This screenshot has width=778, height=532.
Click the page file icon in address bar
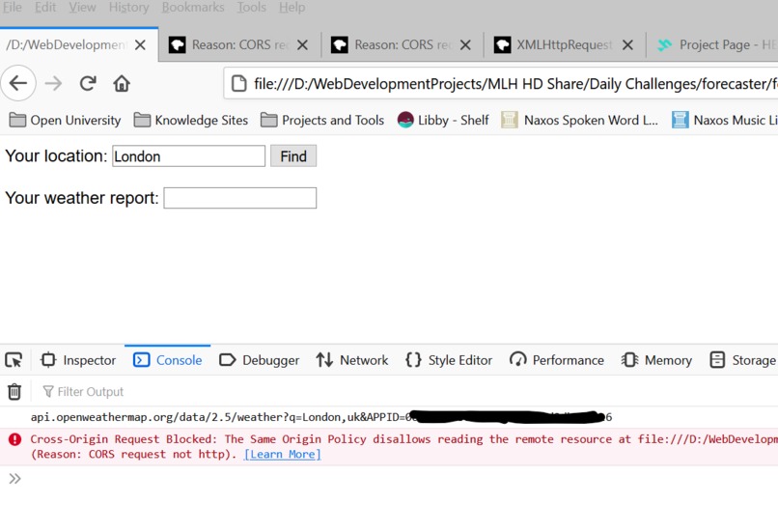(x=239, y=83)
